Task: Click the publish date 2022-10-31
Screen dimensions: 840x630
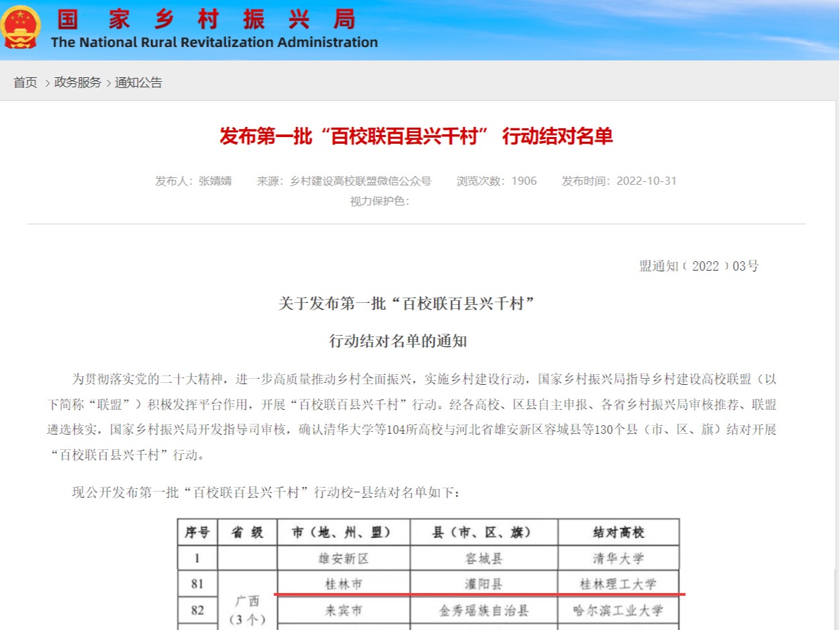Action: click(646, 181)
